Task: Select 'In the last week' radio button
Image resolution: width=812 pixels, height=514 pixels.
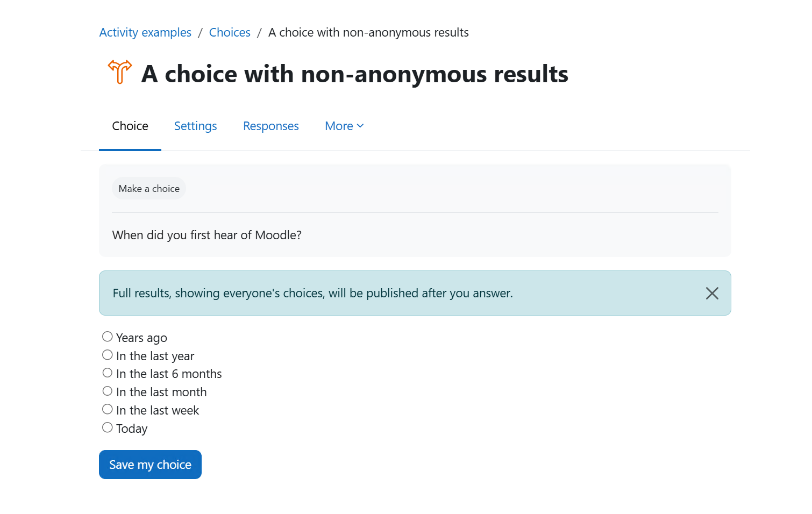Action: (x=108, y=409)
